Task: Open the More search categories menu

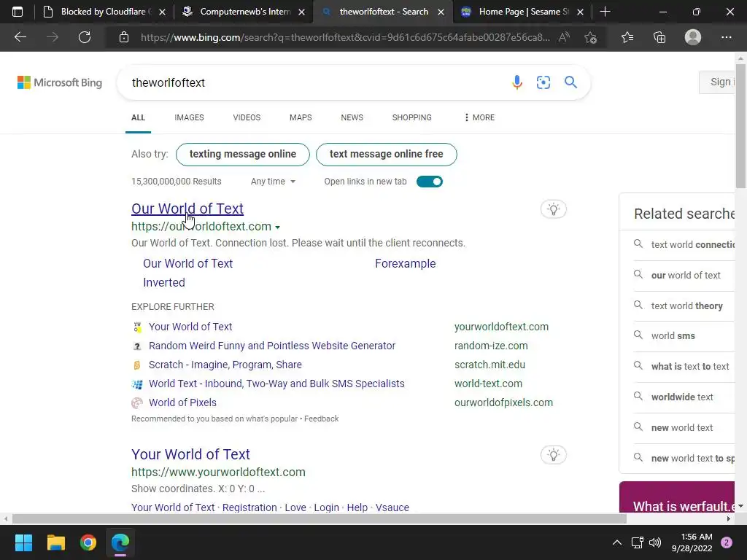Action: [x=479, y=117]
